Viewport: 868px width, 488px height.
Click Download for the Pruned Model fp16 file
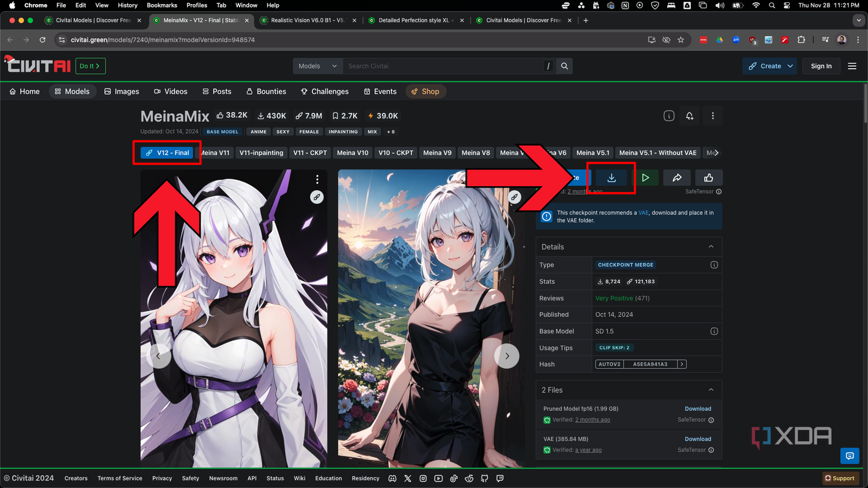pyautogui.click(x=698, y=409)
